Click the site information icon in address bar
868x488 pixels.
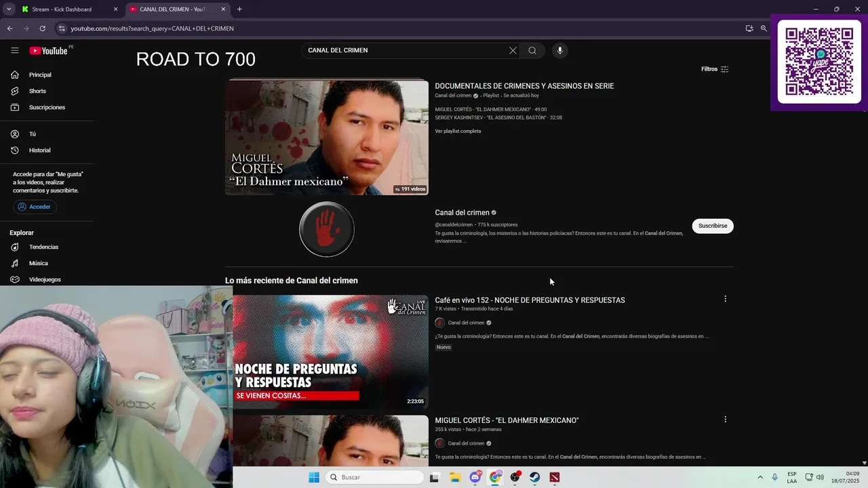tap(62, 28)
